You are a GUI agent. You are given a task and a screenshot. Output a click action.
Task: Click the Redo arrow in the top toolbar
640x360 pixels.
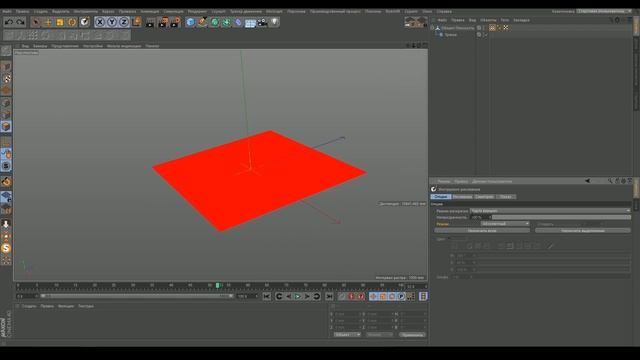(20, 22)
